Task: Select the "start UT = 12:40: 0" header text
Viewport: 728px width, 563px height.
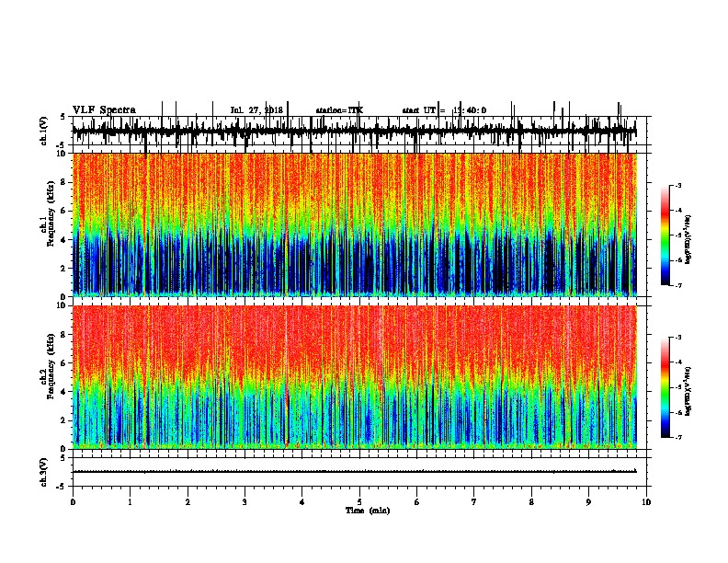Action: (444, 110)
